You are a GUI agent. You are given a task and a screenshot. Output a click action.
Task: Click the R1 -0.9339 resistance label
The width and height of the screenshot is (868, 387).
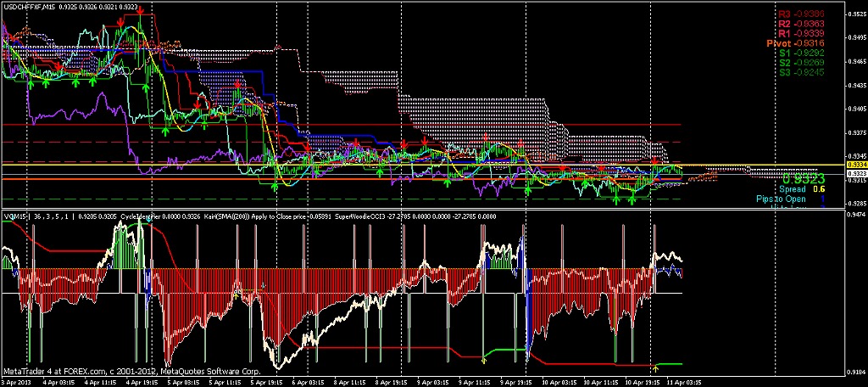click(x=802, y=34)
